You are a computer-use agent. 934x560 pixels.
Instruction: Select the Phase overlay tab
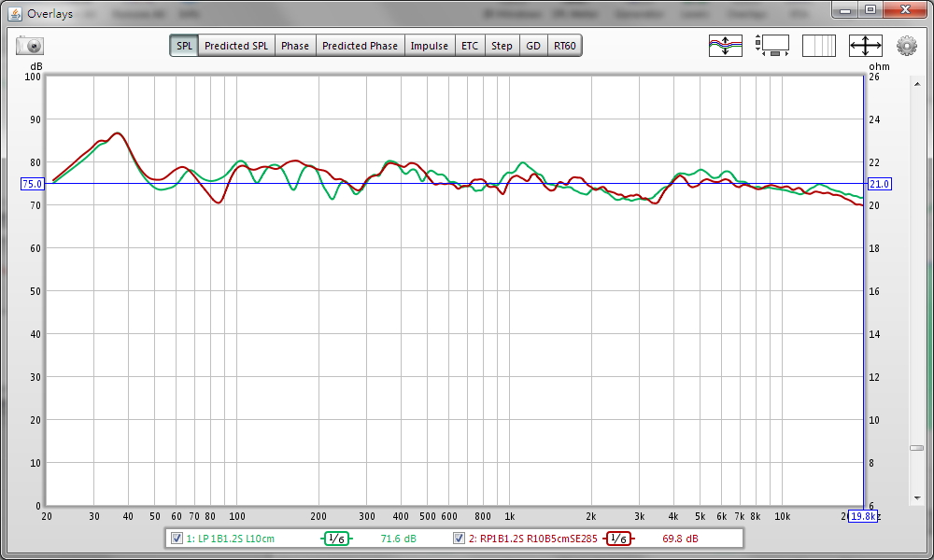pyautogui.click(x=295, y=46)
